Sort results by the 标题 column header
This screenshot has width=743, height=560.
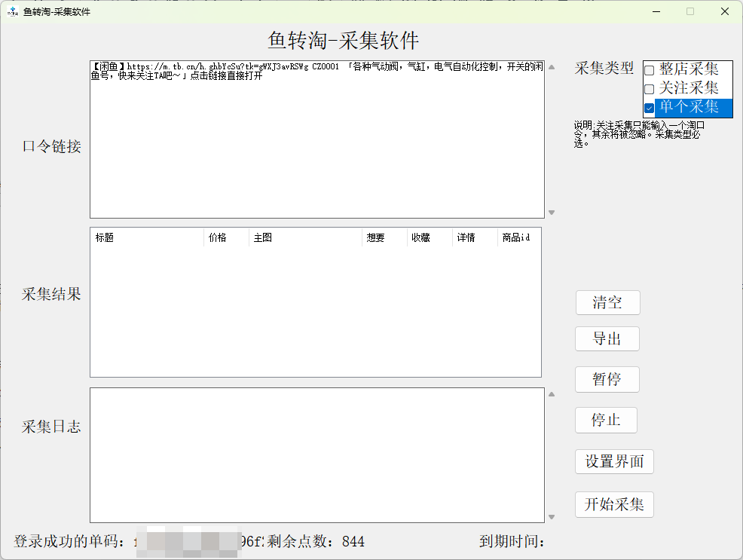[147, 237]
